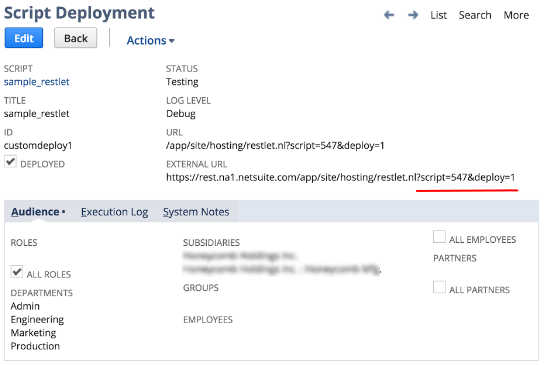Viewport: 544px width, 366px height.
Task: Select the customdeploy1 ID value
Action: pos(38,145)
